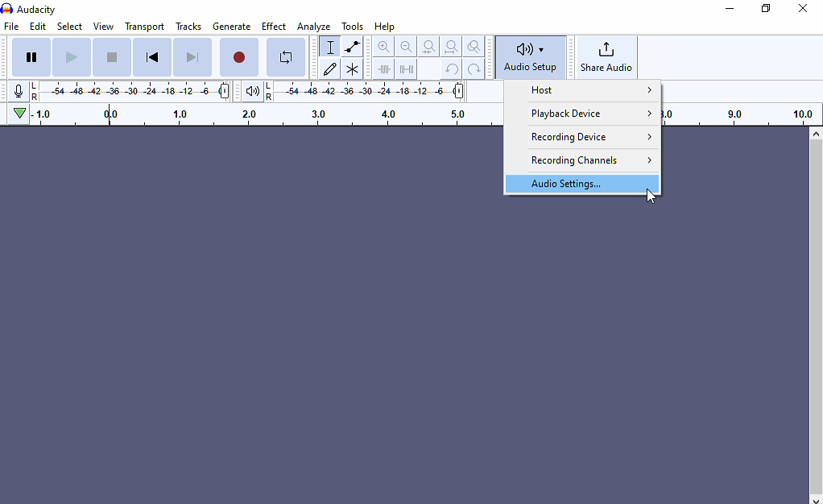Expand the Host submenu
The width and height of the screenshot is (823, 504).
(x=581, y=90)
